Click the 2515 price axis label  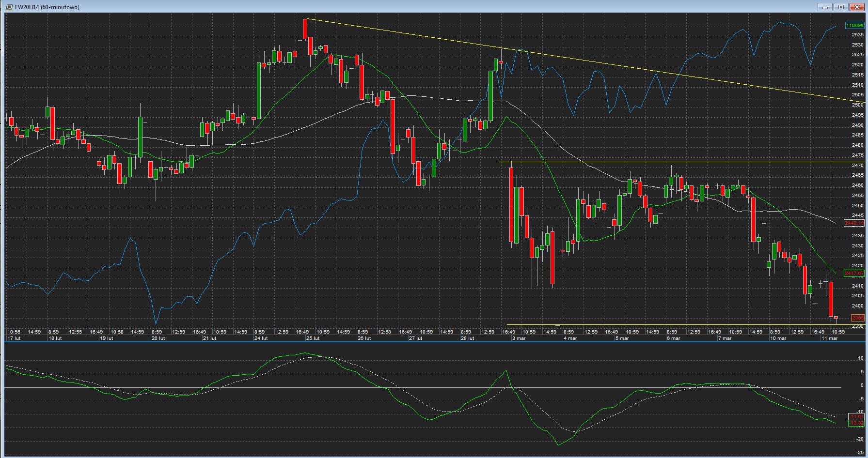click(x=857, y=75)
